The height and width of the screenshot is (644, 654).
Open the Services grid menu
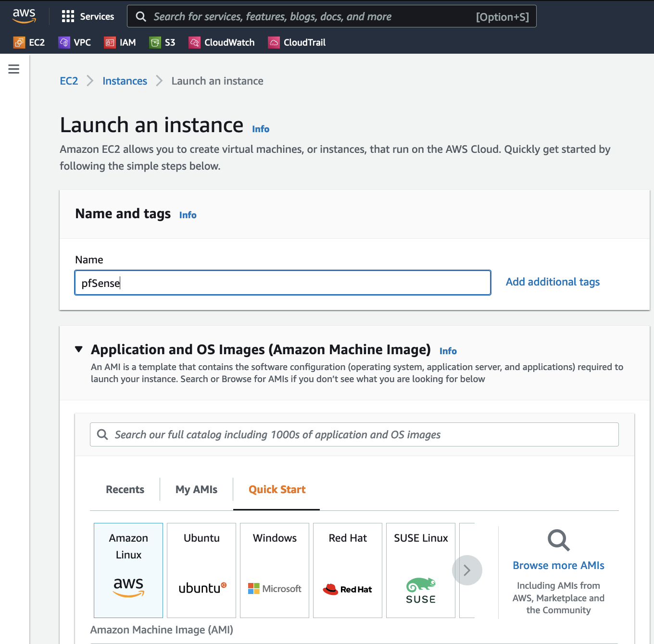88,16
